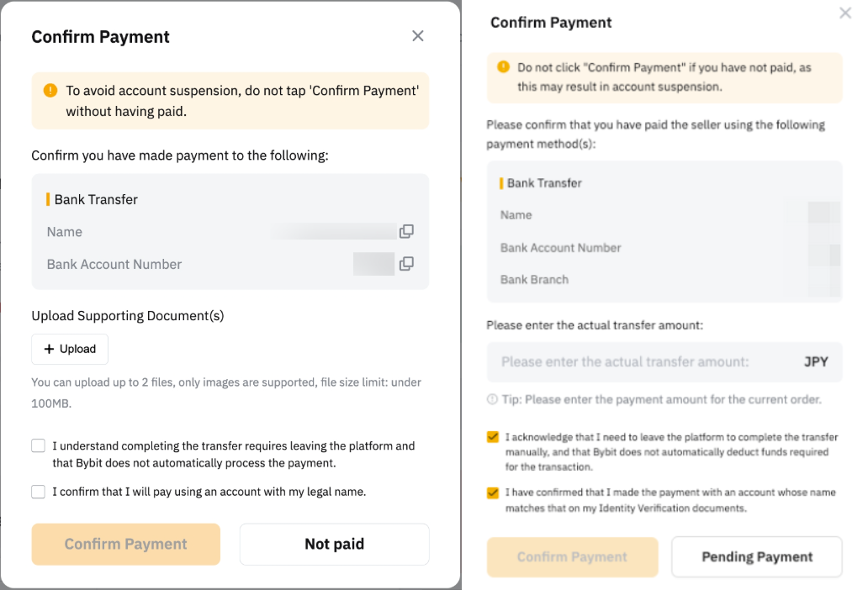Select Bank Transfer heading above the Bank Branch row

coord(544,183)
